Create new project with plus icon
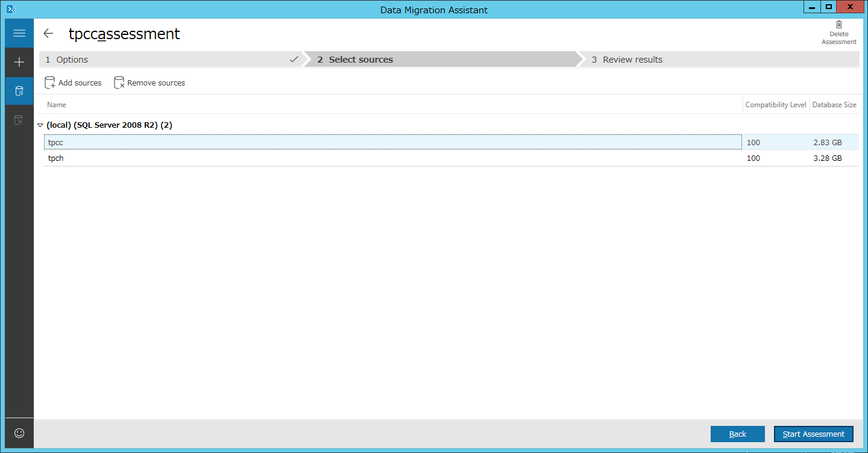This screenshot has height=453, width=868. point(19,62)
